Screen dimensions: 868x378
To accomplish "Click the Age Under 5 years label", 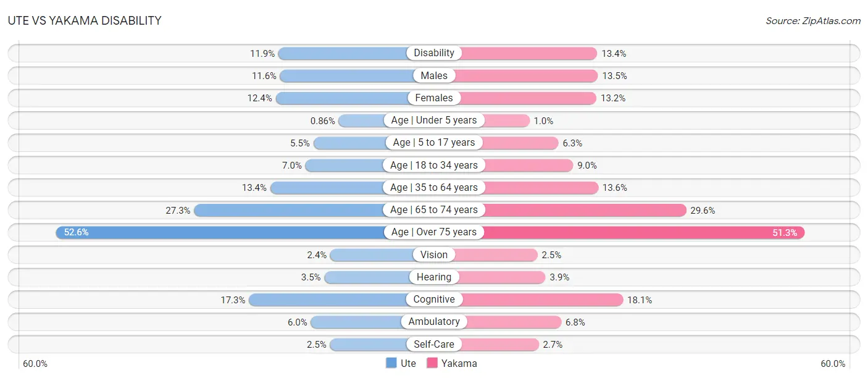I will [434, 120].
